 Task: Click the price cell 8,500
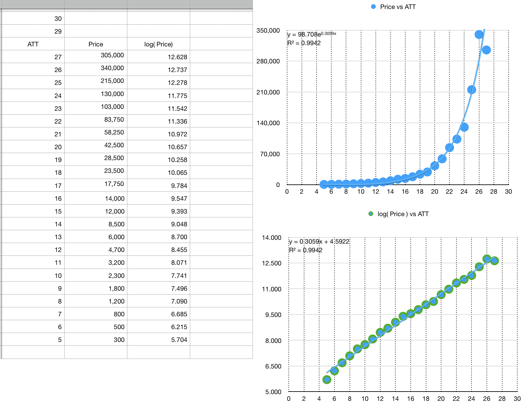click(x=96, y=224)
